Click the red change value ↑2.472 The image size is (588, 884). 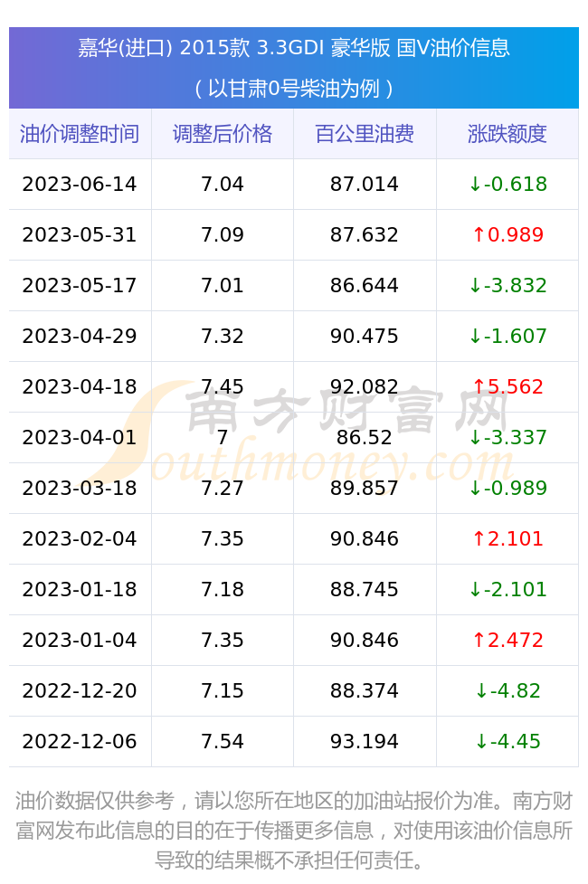point(508,641)
